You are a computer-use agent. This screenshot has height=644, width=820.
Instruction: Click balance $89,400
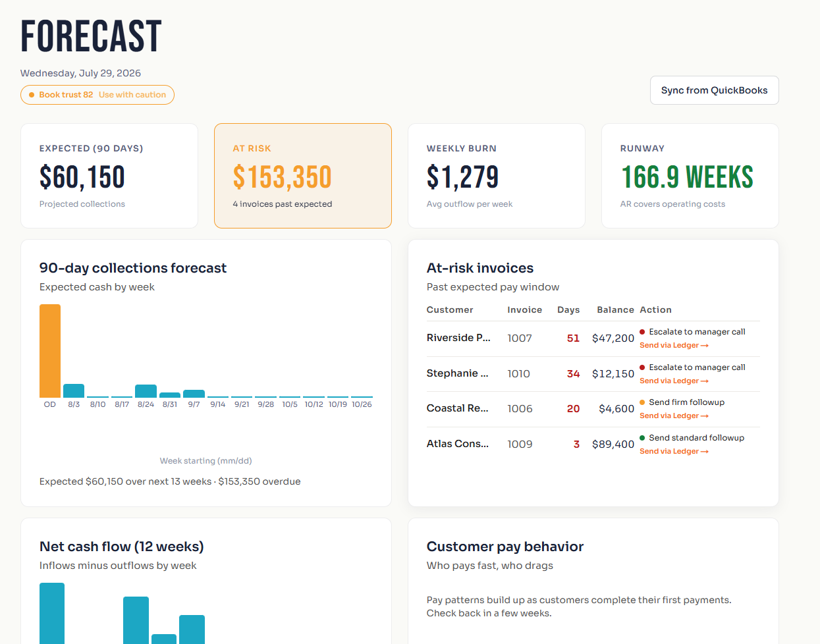[613, 444]
